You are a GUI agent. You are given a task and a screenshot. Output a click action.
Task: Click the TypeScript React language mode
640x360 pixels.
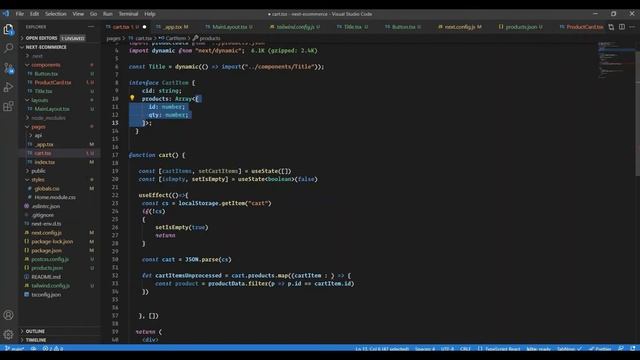coord(499,349)
